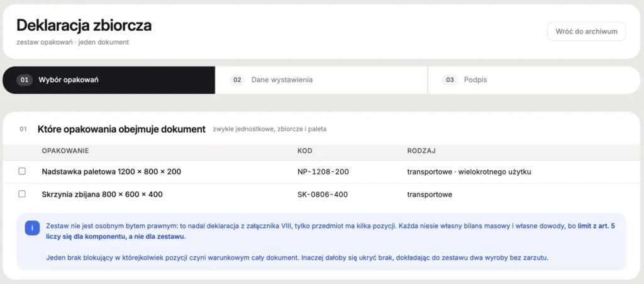The width and height of the screenshot is (644, 284).
Task: Click the heading 'Które opakowania obejmuje dokument'
Action: coord(121,129)
